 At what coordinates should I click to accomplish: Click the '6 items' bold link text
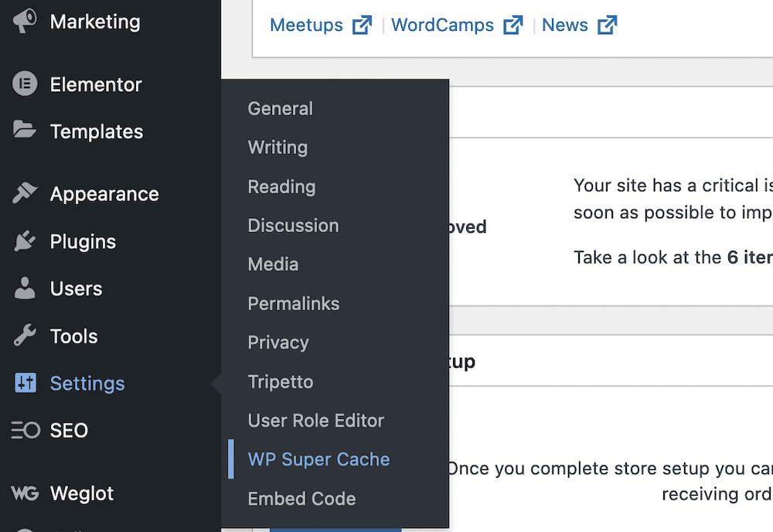click(x=750, y=257)
